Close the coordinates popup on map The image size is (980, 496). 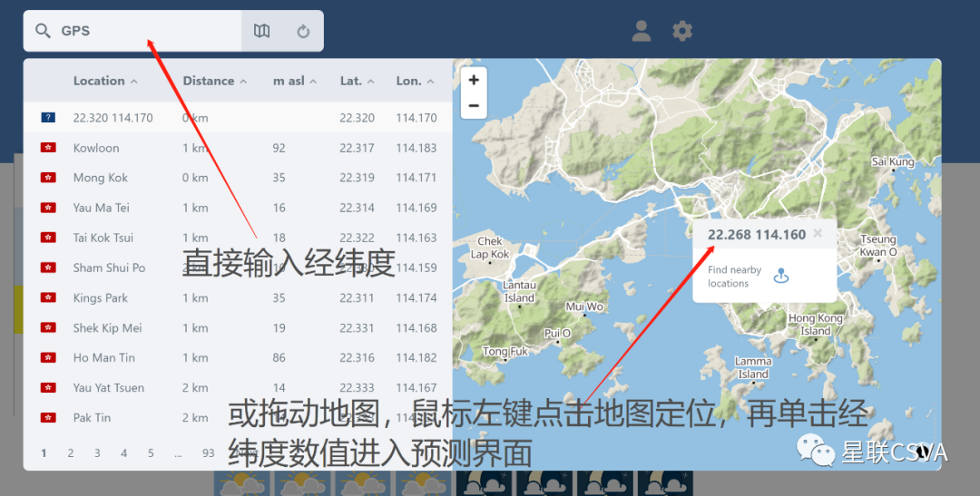click(x=818, y=234)
